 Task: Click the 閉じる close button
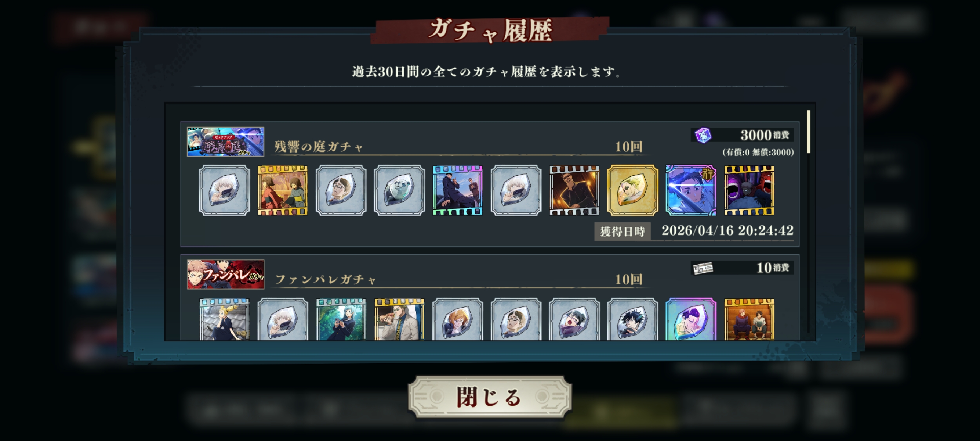pyautogui.click(x=490, y=398)
